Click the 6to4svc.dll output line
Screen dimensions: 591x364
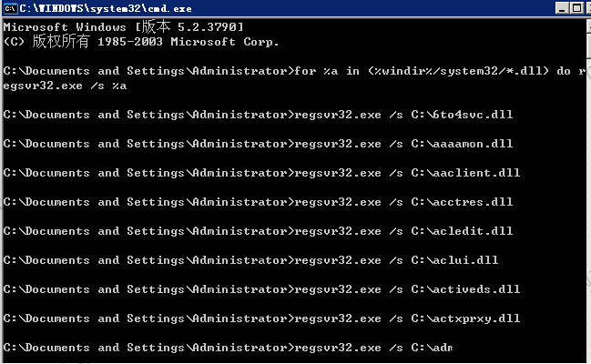click(x=259, y=115)
